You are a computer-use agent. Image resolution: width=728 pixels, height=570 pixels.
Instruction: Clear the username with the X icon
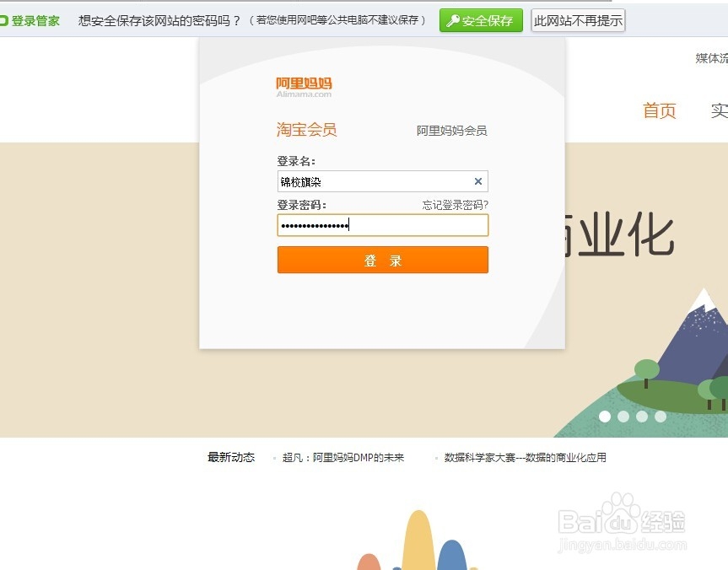(x=478, y=181)
